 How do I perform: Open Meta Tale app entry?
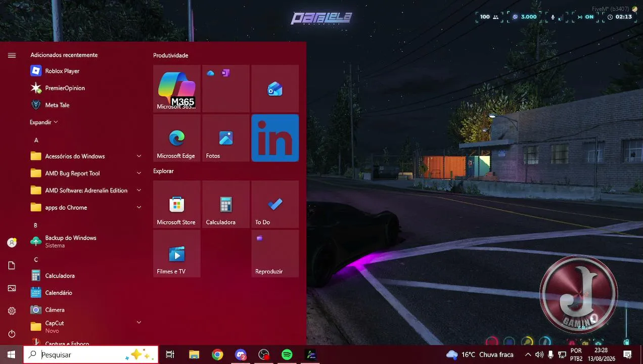[x=86, y=105]
